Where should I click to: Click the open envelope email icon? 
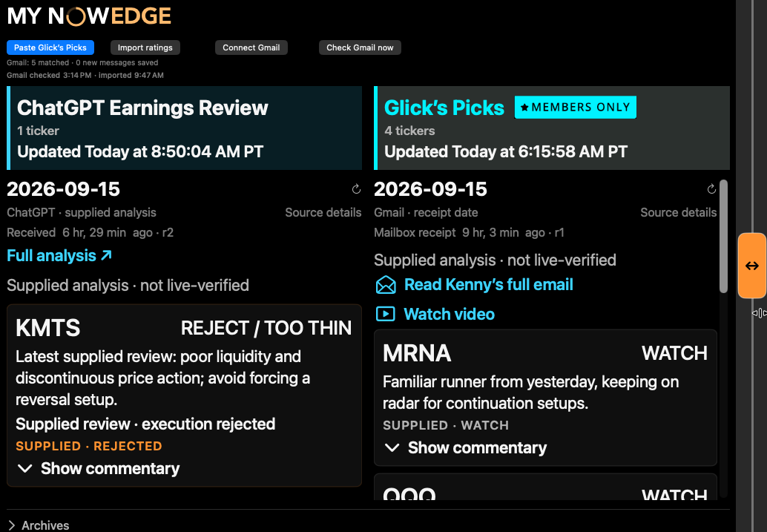point(386,285)
